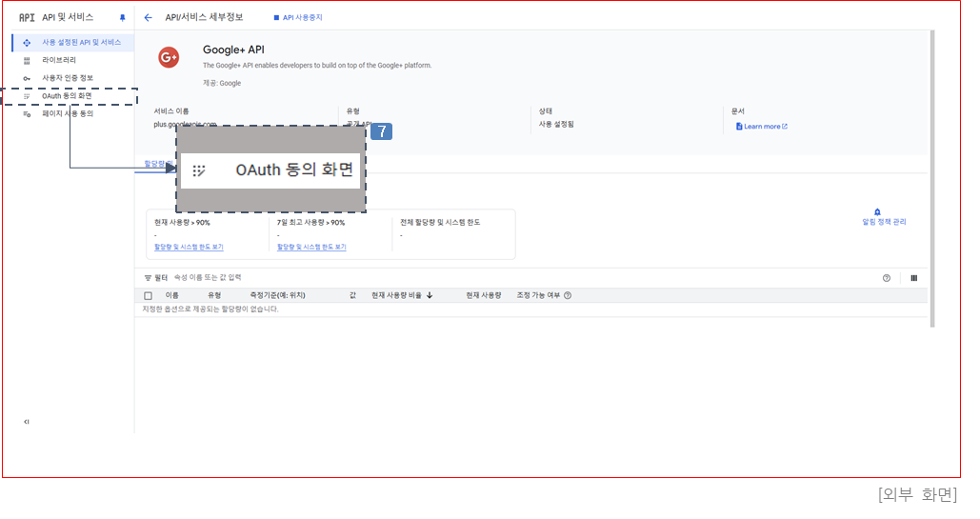The width and height of the screenshot is (980, 519).
Task: Click the 사용 설정된 API diamond icon
Action: pyautogui.click(x=27, y=43)
